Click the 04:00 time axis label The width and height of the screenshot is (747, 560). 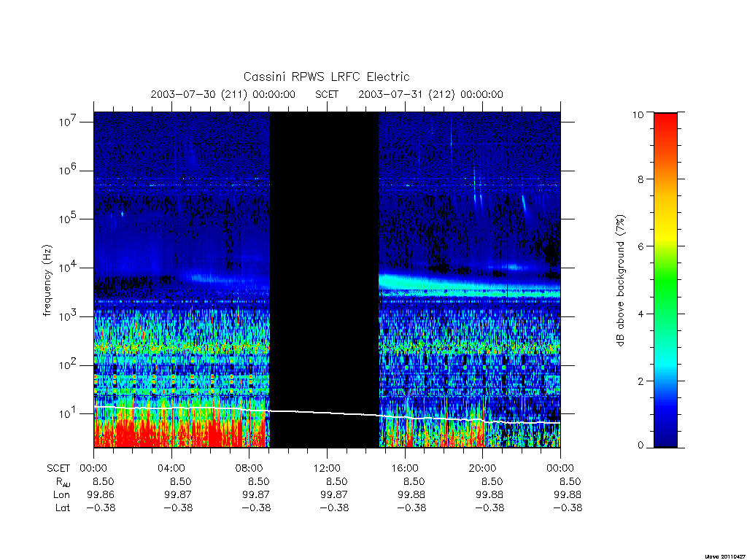click(x=171, y=468)
